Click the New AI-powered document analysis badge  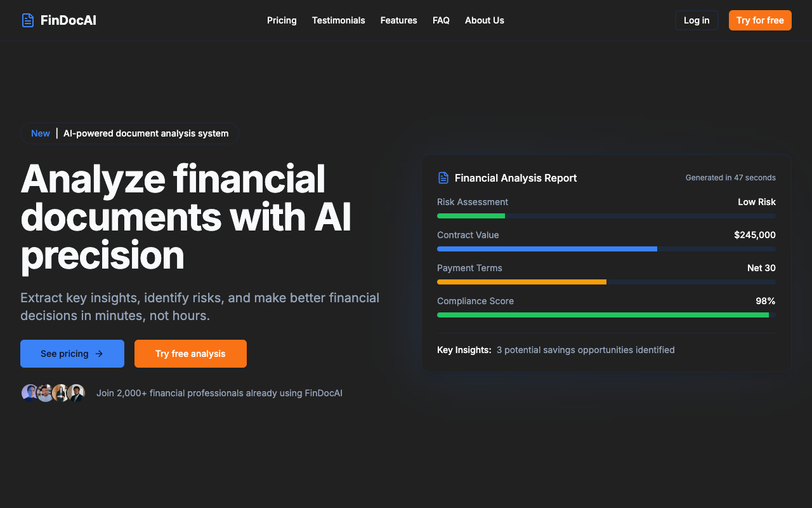point(129,133)
